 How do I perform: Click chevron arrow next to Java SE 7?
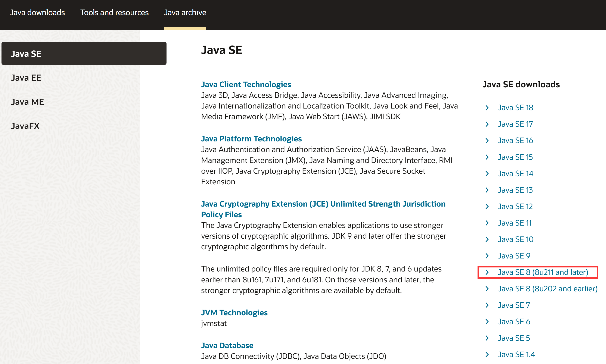pyautogui.click(x=487, y=305)
